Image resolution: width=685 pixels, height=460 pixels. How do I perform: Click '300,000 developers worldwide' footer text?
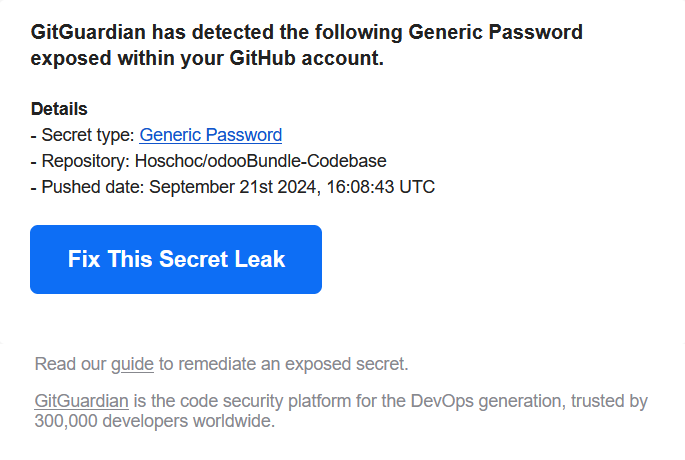[155, 421]
